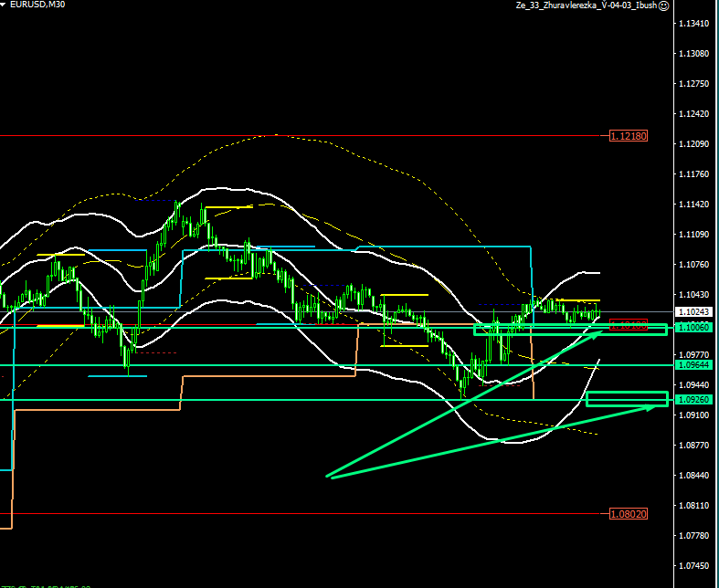Viewport: 719px width, 588px height.
Task: Click the lower green arrow's arrowhead
Action: (x=656, y=405)
